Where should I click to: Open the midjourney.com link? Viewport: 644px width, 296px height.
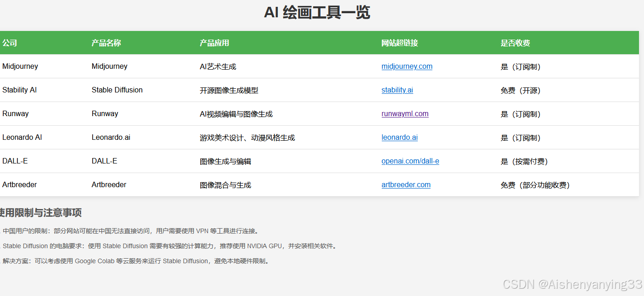(x=407, y=66)
